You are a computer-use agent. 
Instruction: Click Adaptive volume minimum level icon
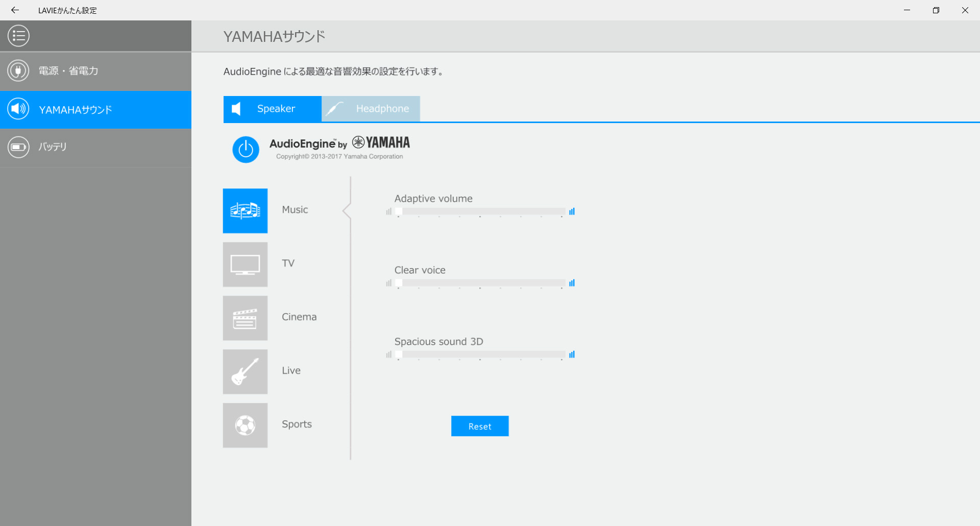point(389,211)
